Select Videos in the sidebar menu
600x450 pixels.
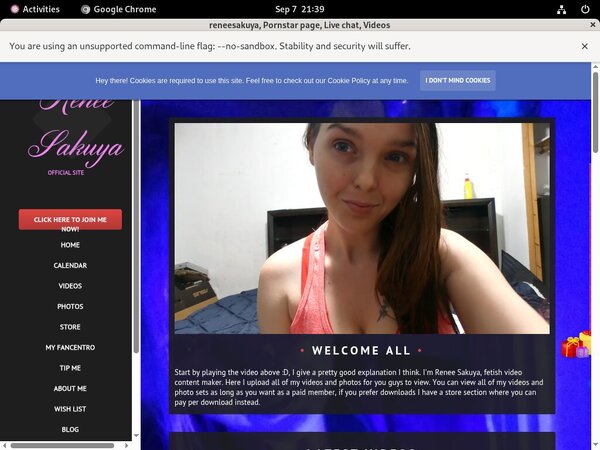pos(70,286)
